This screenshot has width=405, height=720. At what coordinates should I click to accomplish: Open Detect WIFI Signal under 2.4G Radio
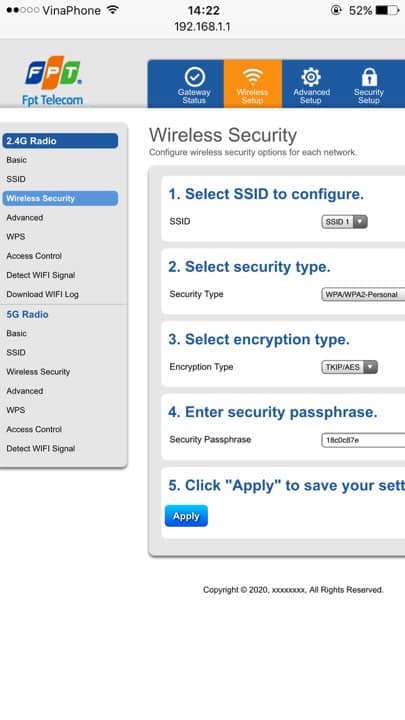coord(40,275)
